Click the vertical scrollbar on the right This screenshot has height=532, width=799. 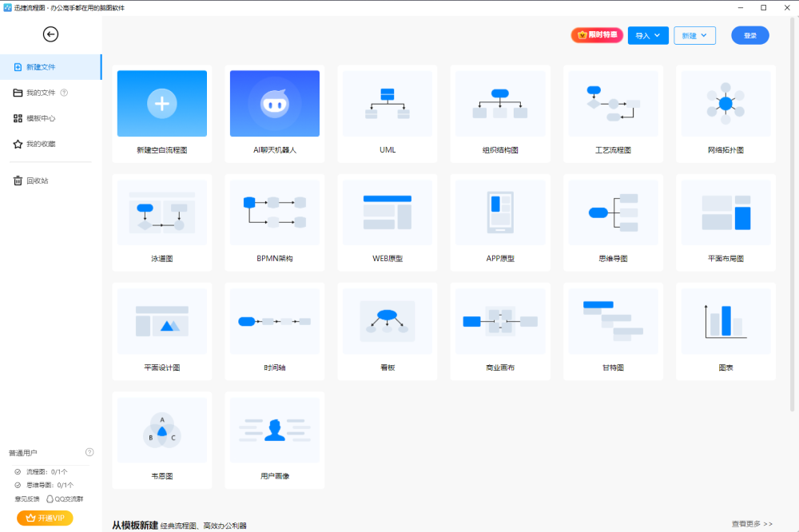[792, 214]
